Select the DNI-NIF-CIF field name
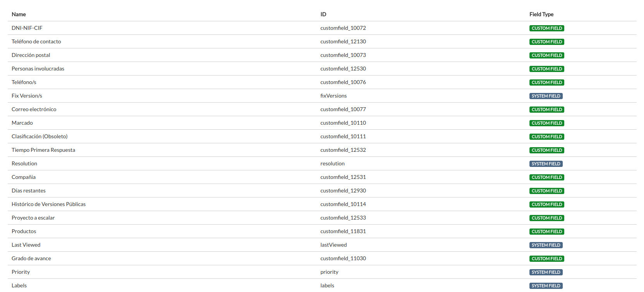The width and height of the screenshot is (644, 292). (27, 28)
